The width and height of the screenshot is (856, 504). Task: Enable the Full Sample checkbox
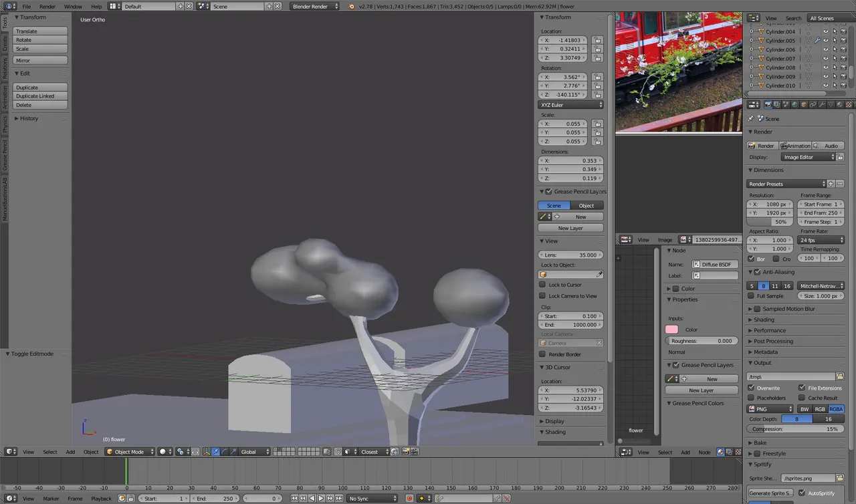[x=751, y=295]
